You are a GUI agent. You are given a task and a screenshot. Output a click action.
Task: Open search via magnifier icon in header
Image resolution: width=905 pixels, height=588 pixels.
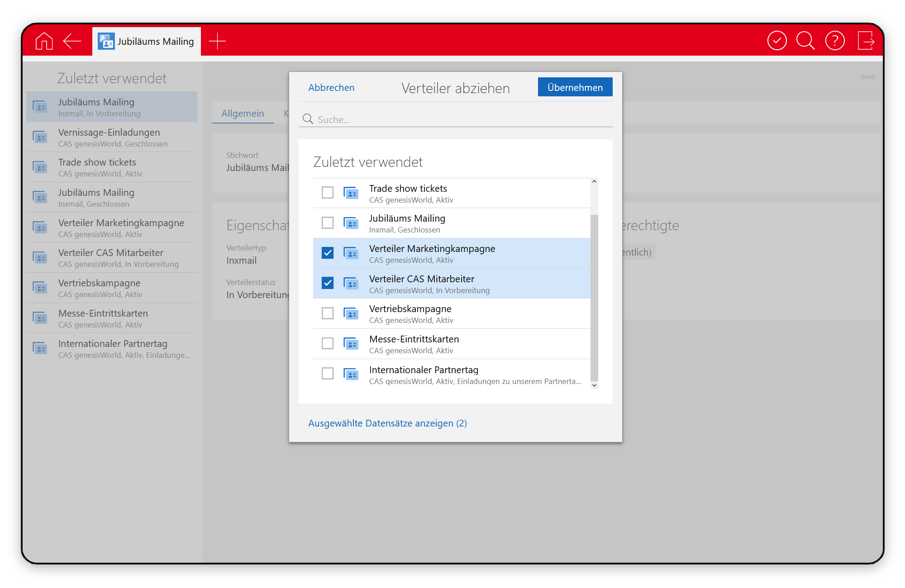click(x=805, y=41)
